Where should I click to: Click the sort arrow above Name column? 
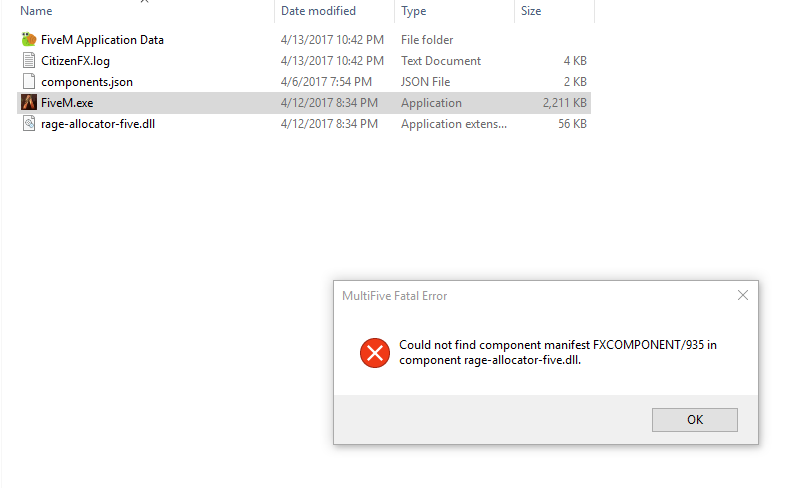pos(143,2)
